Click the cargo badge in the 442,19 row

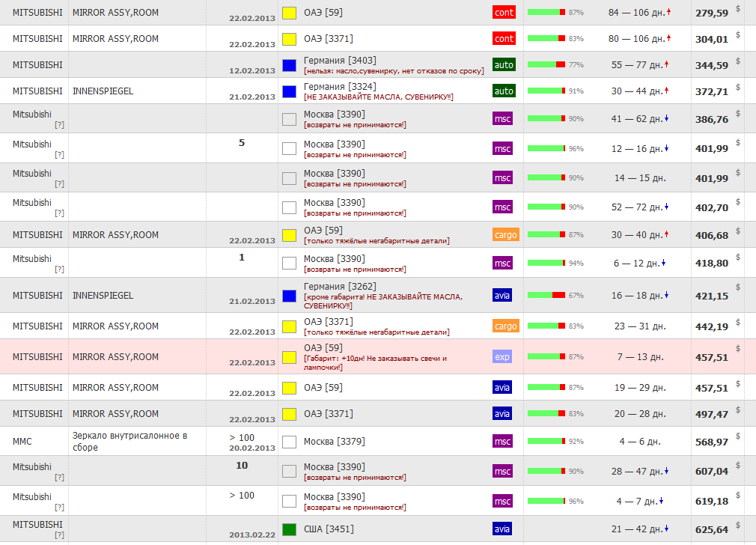(506, 326)
